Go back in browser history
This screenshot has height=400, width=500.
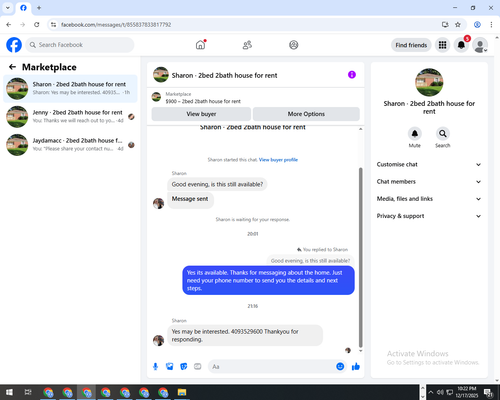click(9, 25)
